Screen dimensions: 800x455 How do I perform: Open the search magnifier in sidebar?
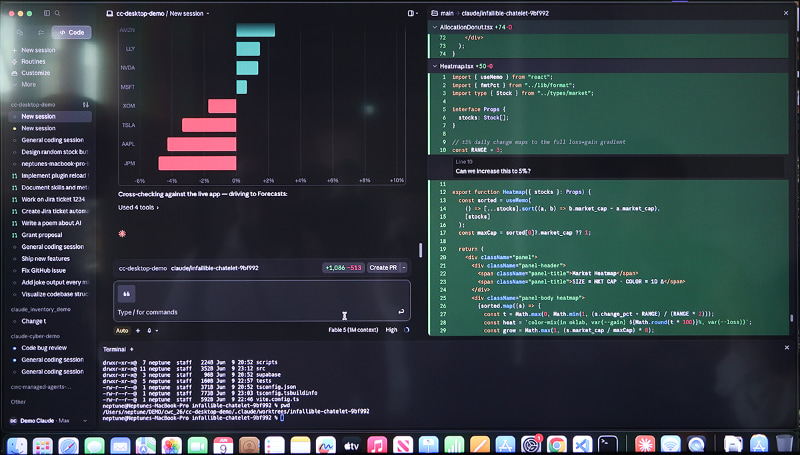(x=58, y=13)
